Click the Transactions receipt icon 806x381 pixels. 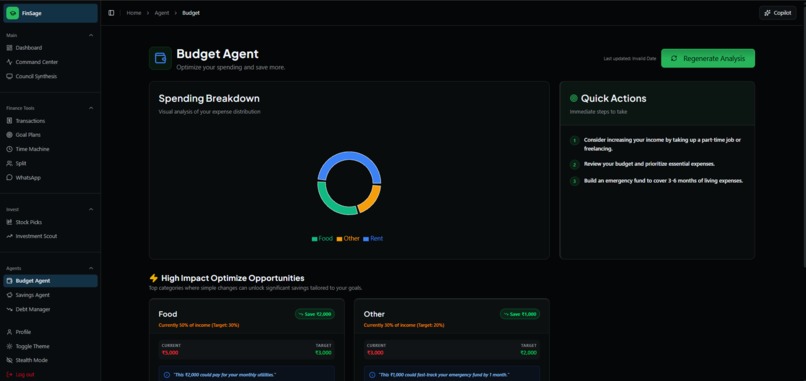[9, 121]
